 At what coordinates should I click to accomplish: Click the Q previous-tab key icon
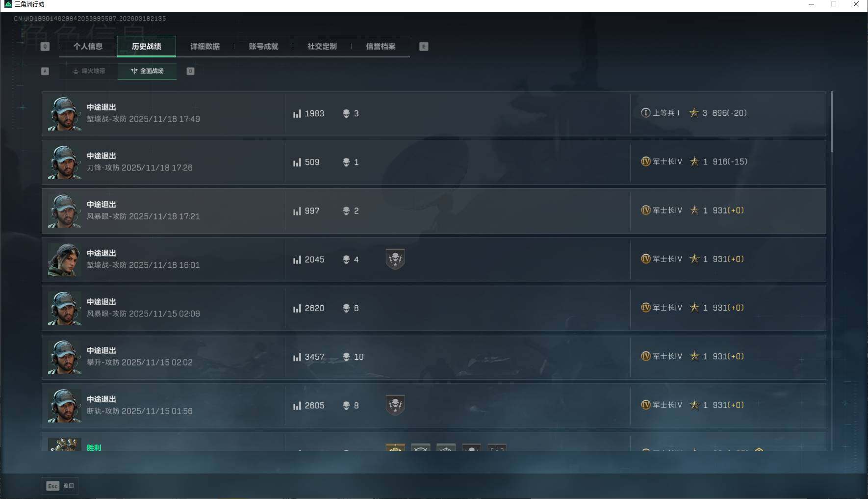[x=45, y=47]
